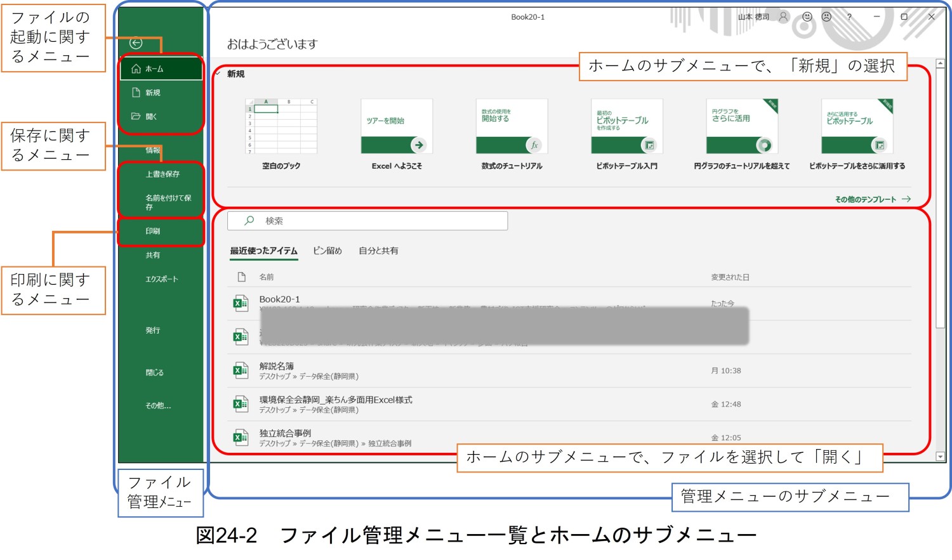This screenshot has width=952, height=560.
Task: Select 上書き保存 in the sidebar
Action: (161, 174)
